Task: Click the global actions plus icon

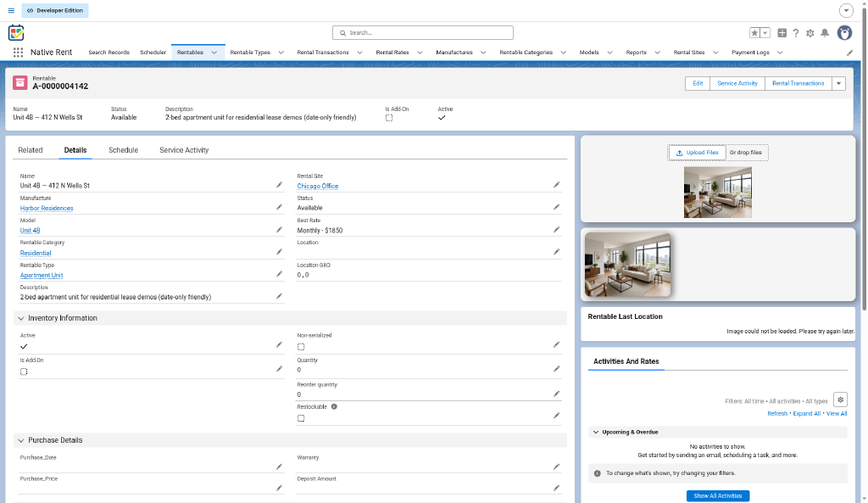Action: tap(782, 33)
